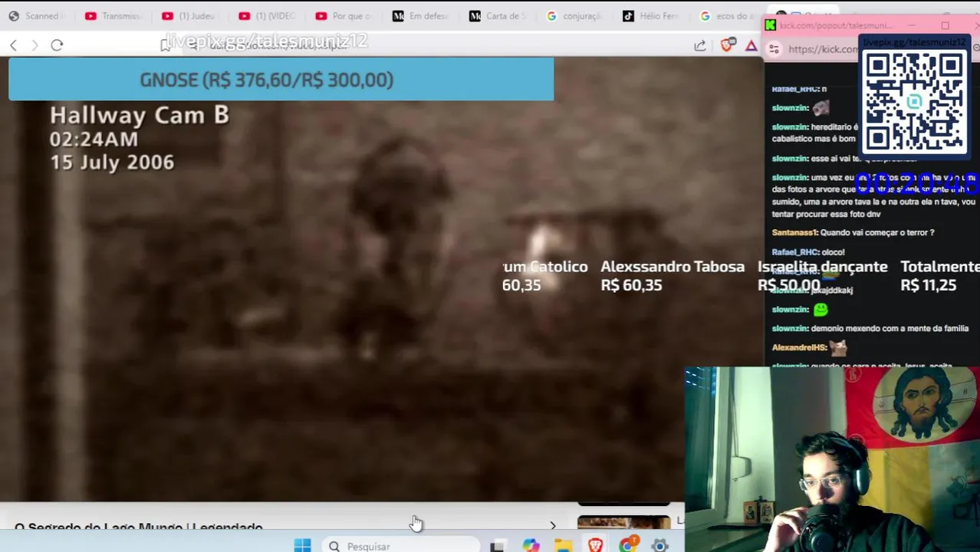Switch to the 'ecos do a' Google tab
980x552 pixels.
pyautogui.click(x=728, y=16)
